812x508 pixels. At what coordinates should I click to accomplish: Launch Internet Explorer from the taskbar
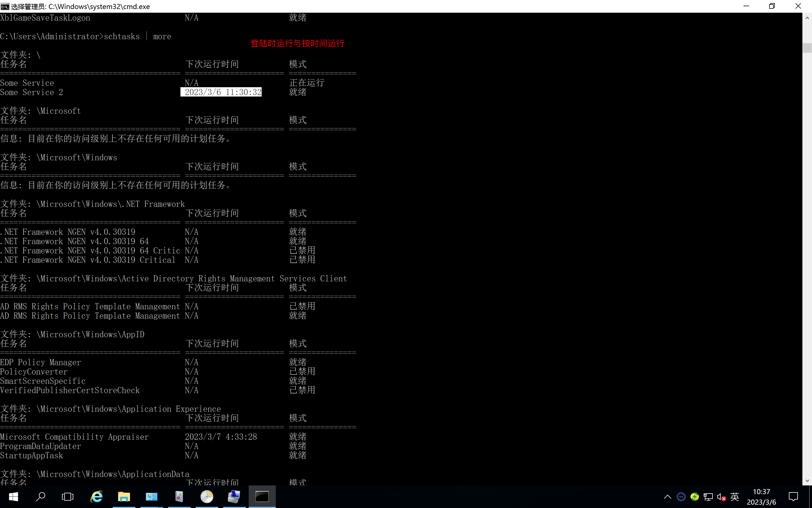pyautogui.click(x=97, y=497)
